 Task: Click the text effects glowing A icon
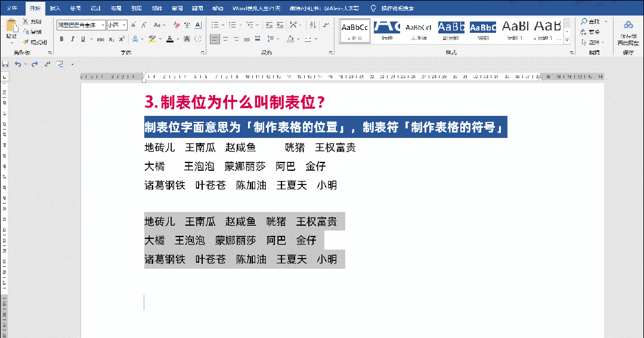click(135, 39)
